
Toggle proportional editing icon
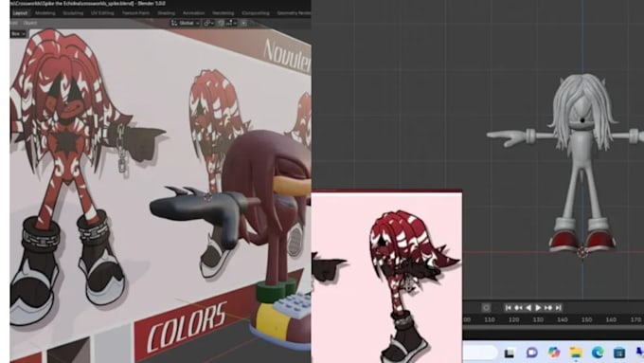click(x=243, y=23)
